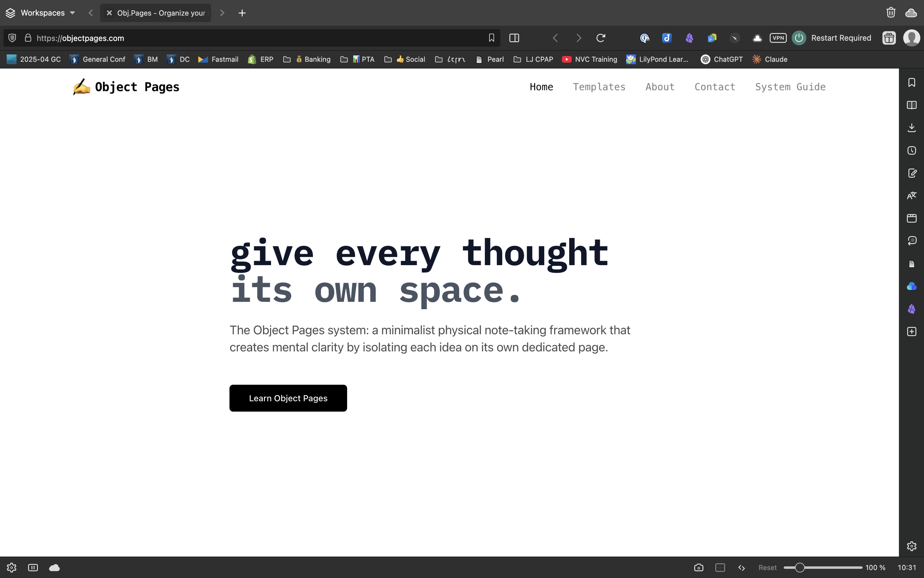924x578 pixels.
Task: Click the Learn Object Pages button
Action: click(288, 398)
